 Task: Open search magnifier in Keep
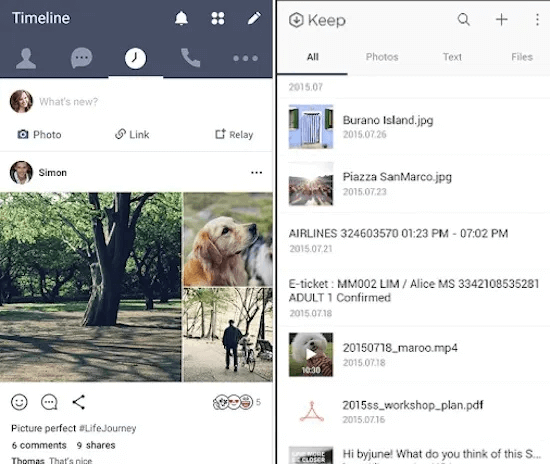tap(464, 19)
